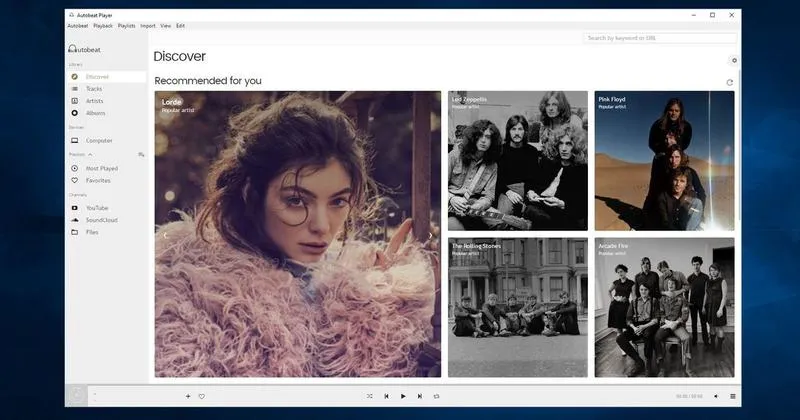This screenshot has width=800, height=420.
Task: Open the SoundCloud channel in the sidebar
Action: click(x=100, y=220)
